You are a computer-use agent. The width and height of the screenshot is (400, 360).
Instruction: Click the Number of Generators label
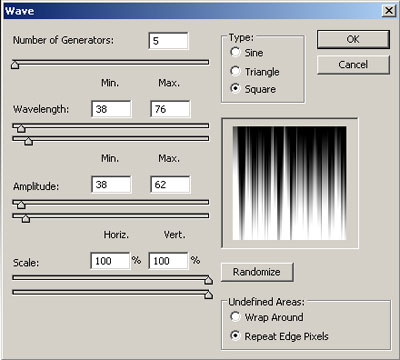tap(63, 40)
